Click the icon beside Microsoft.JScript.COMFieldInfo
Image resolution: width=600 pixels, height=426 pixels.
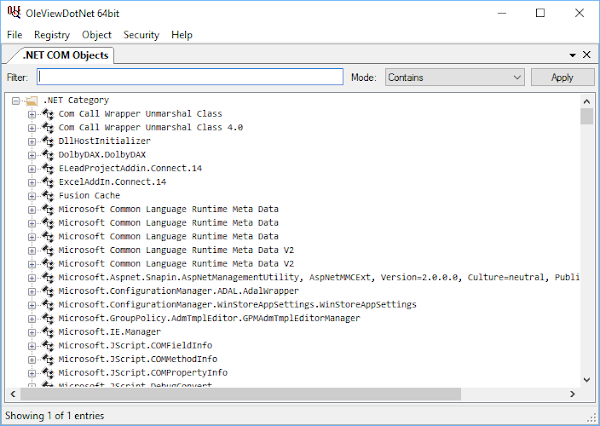[x=47, y=345]
